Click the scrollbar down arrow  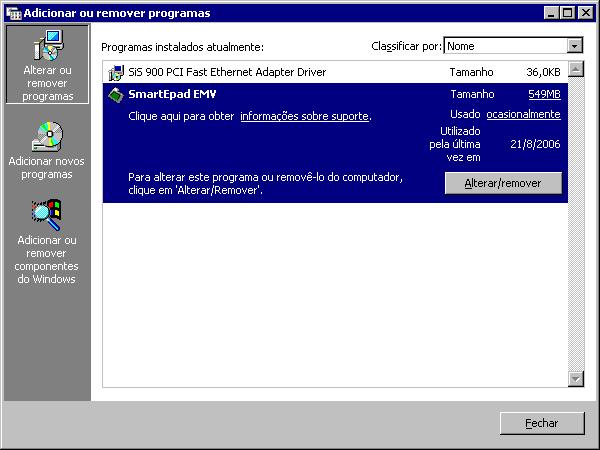576,379
